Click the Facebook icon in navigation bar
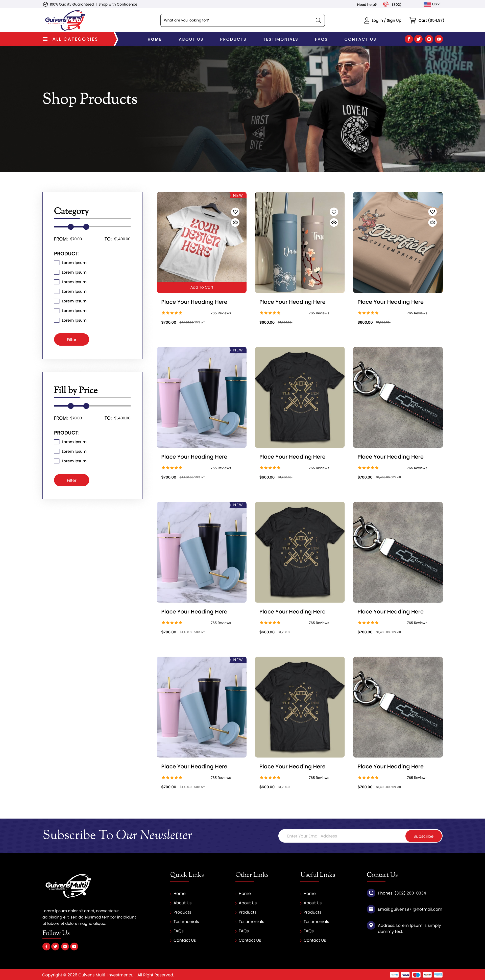Viewport: 485px width, 980px height. click(409, 39)
